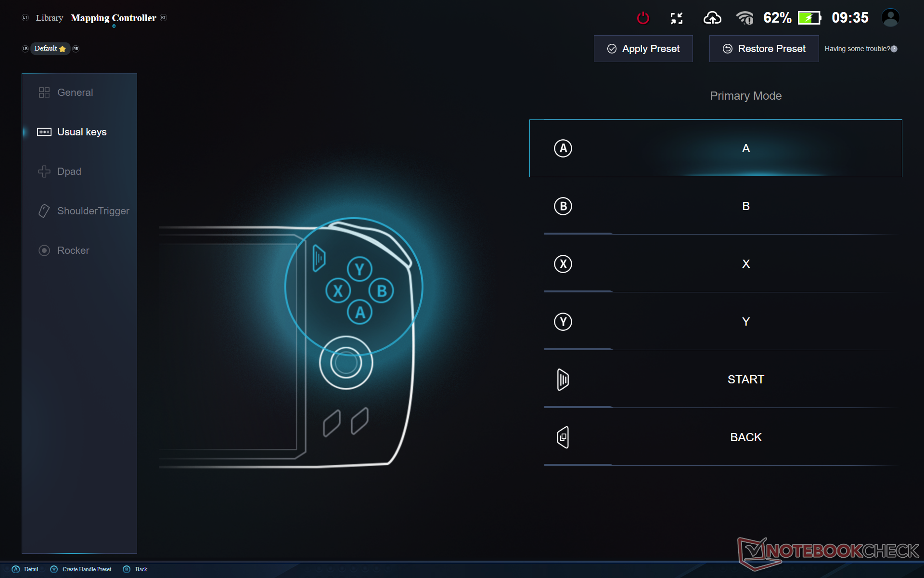Click the fullscreen collapse icon
Image resolution: width=924 pixels, height=578 pixels.
click(x=677, y=18)
